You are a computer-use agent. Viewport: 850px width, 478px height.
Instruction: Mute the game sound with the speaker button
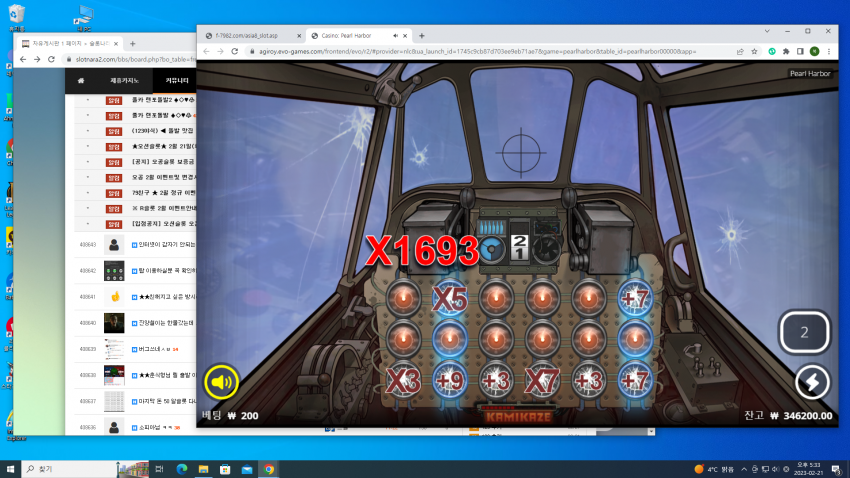click(221, 382)
